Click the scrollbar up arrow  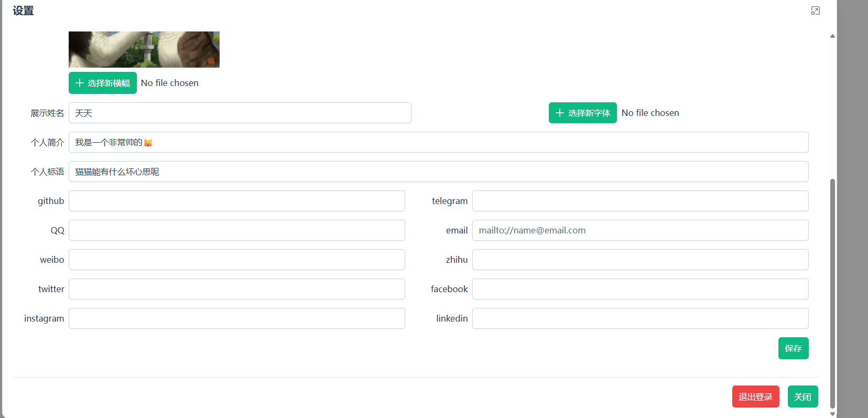tap(832, 36)
